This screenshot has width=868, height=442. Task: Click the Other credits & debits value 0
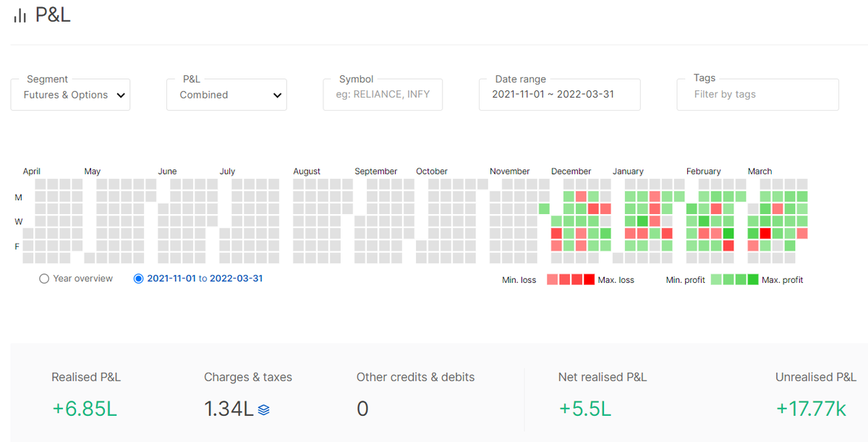coord(362,409)
